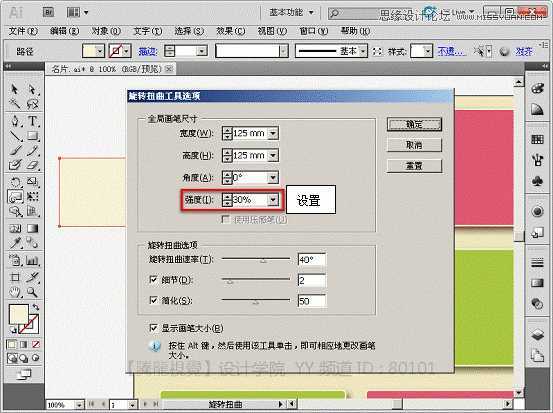Expand the stroke color dropdown in control bar

[126, 51]
